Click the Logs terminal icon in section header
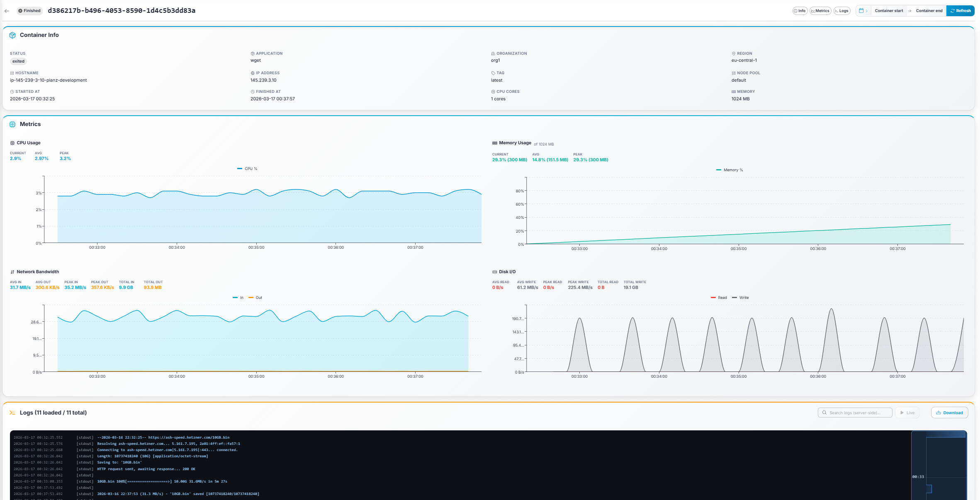The image size is (980, 500). 13,413
